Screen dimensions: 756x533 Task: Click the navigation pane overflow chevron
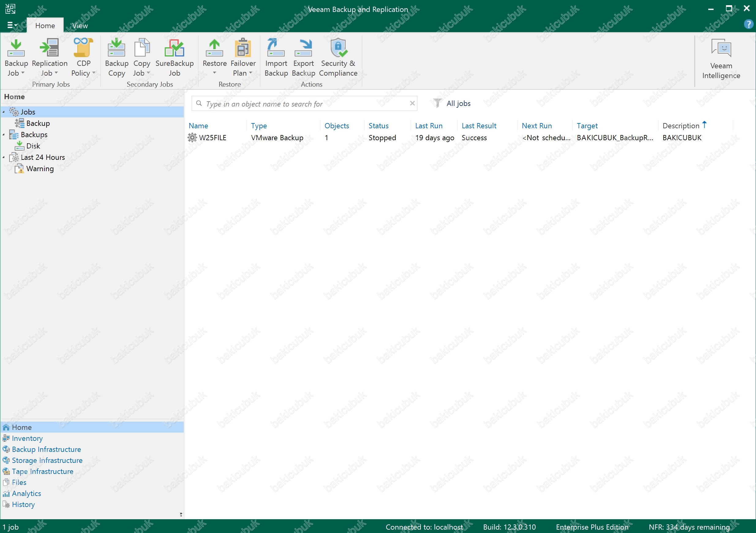(181, 514)
